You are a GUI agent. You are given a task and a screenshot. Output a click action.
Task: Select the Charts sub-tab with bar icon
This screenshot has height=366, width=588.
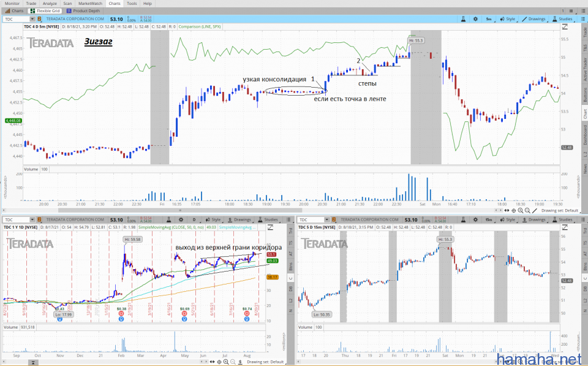14,11
